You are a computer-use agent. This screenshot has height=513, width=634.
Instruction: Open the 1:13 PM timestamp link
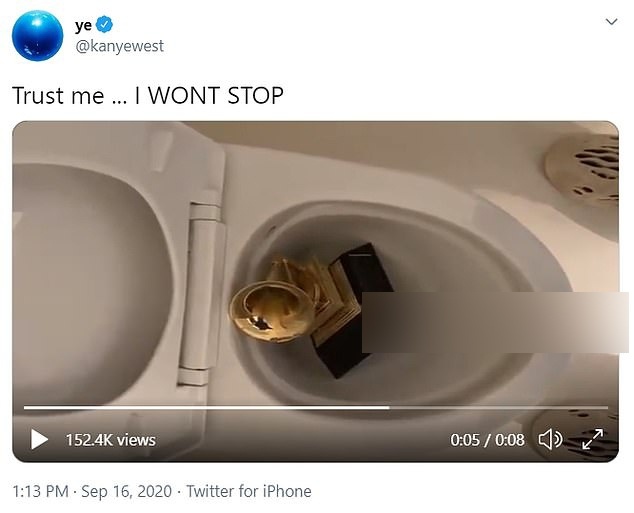40,491
